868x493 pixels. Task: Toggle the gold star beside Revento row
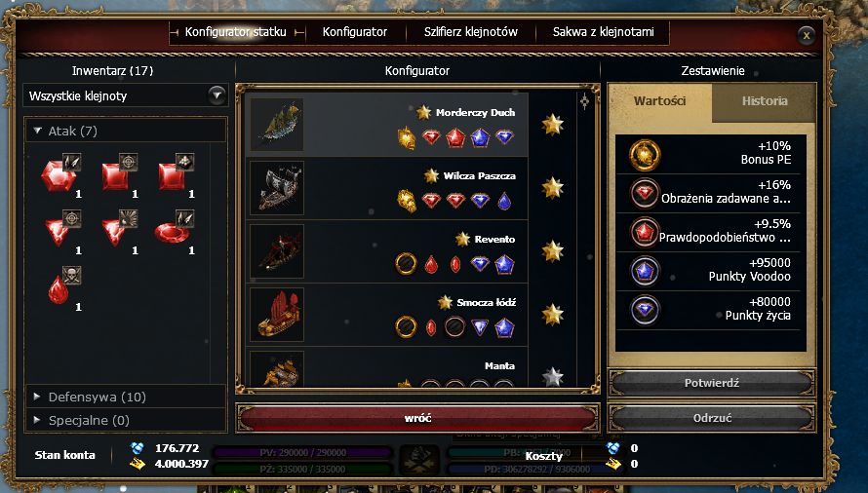point(552,250)
